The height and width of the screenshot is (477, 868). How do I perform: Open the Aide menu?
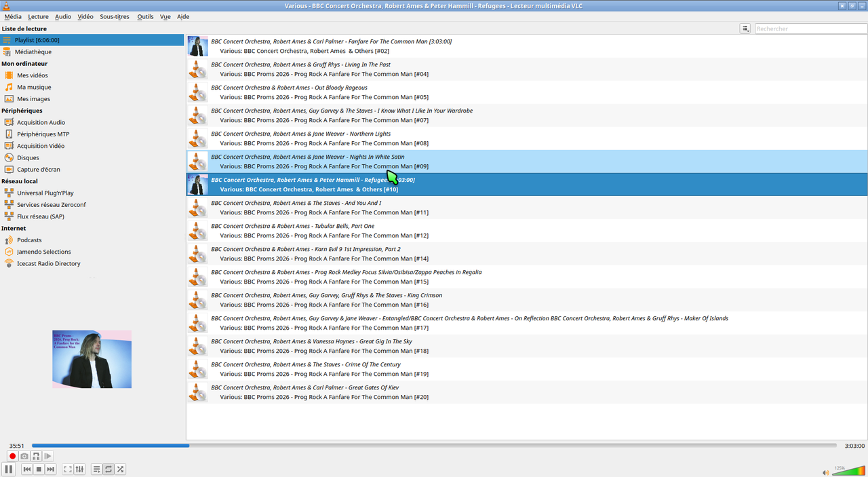183,16
